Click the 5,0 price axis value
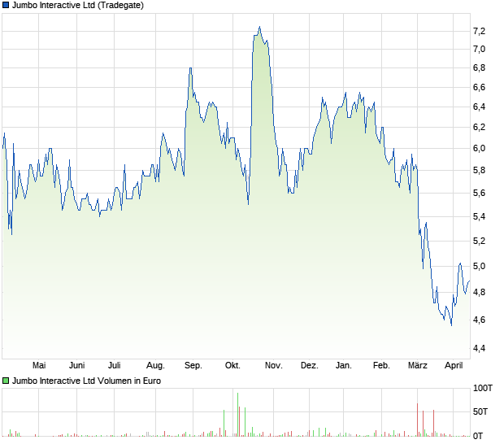504x444 pixels. pos(479,267)
